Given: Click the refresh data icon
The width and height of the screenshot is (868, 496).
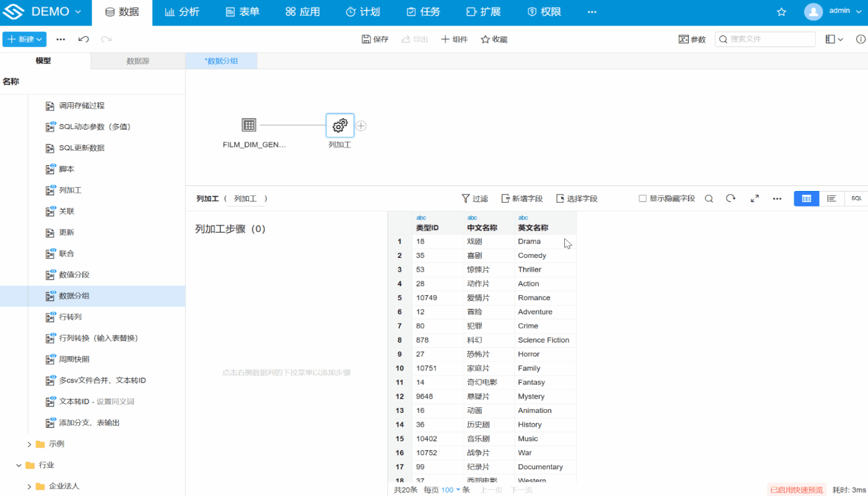Looking at the screenshot, I should tap(731, 198).
